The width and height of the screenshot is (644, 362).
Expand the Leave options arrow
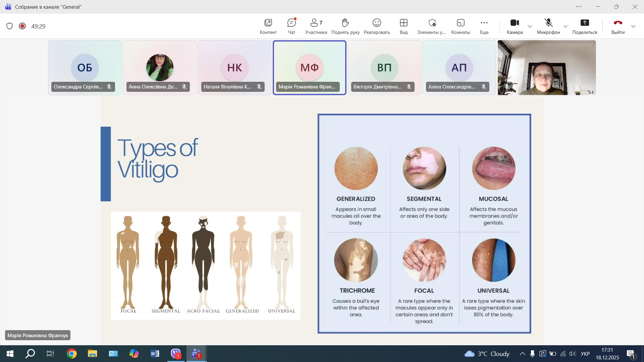pos(633,26)
